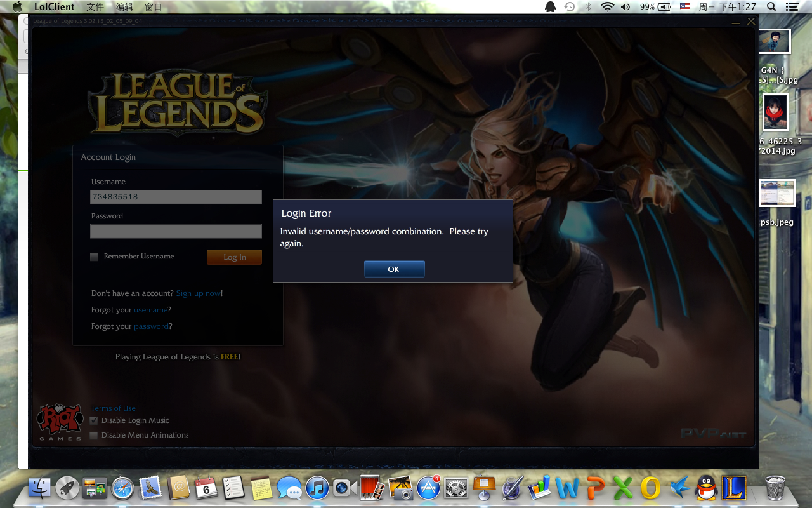
Task: Open the Apple menu
Action: pos(17,6)
